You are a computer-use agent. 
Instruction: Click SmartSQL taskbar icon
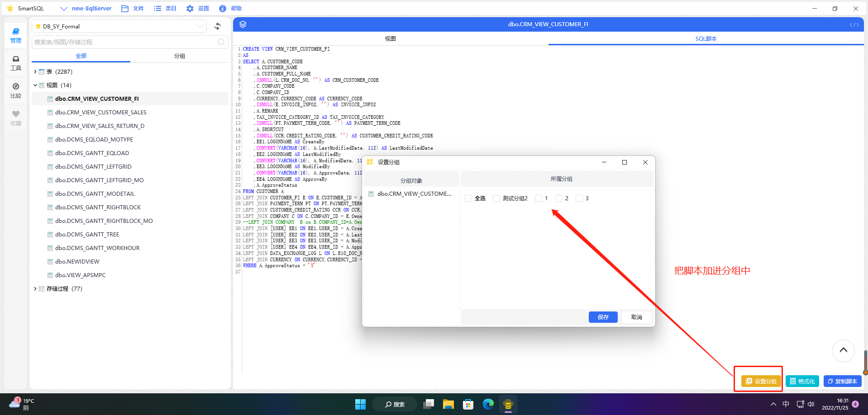508,404
